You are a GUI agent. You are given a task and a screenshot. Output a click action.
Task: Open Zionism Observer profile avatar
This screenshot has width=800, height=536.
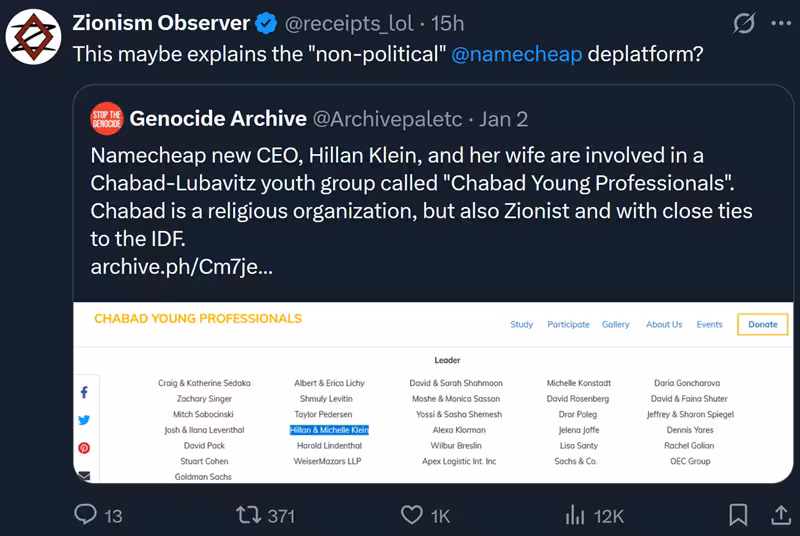tap(29, 36)
